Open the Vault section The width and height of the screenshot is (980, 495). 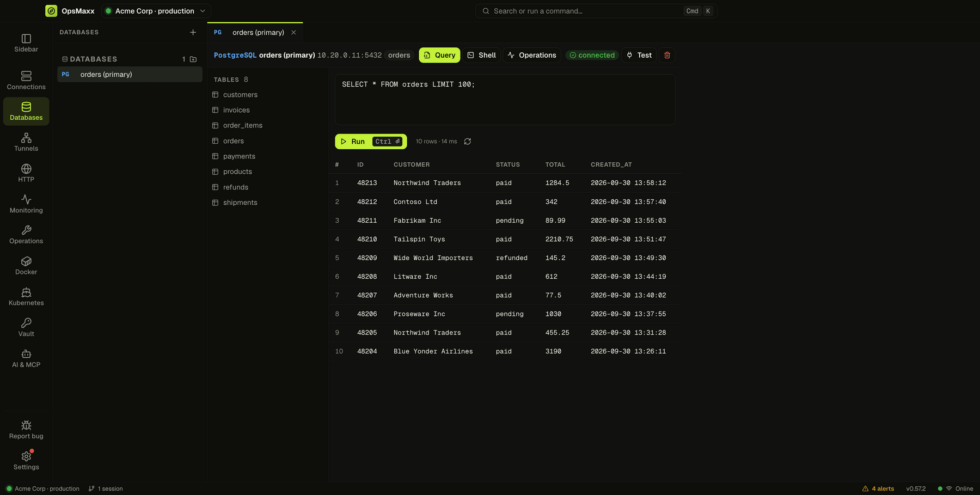pyautogui.click(x=26, y=327)
